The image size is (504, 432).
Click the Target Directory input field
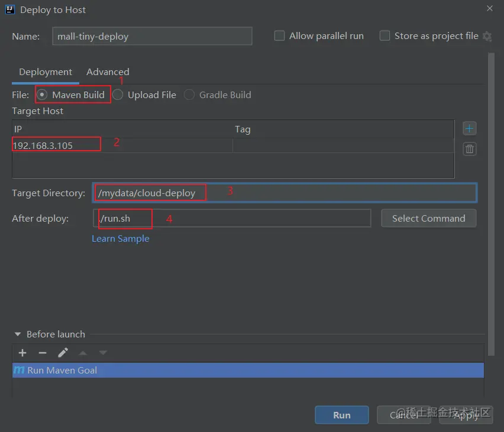(285, 193)
